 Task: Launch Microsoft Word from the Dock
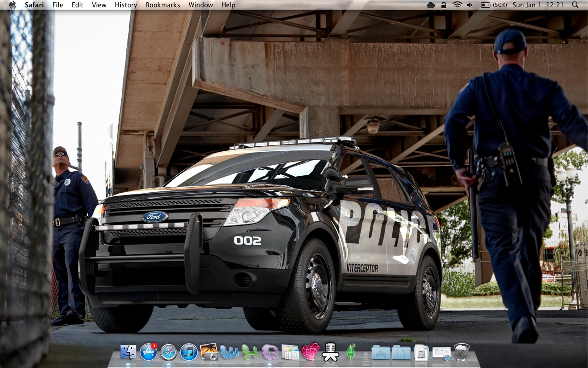(229, 352)
